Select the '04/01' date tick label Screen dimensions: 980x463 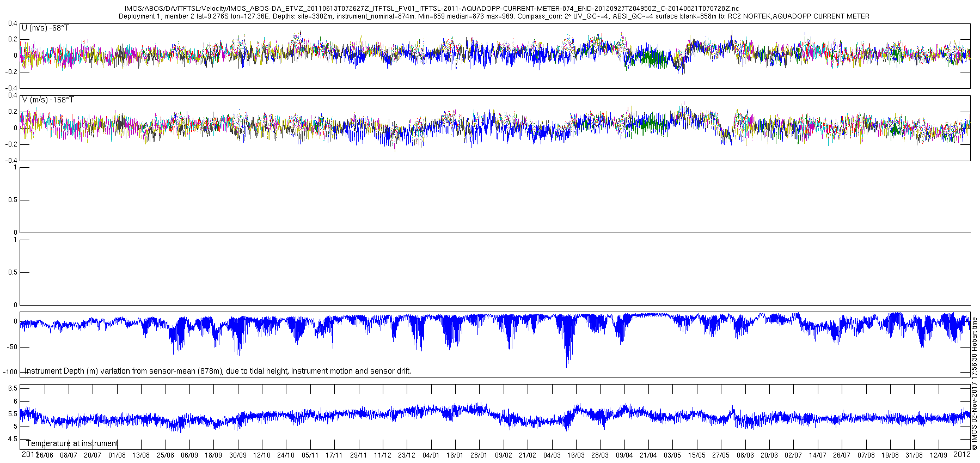coord(431,455)
